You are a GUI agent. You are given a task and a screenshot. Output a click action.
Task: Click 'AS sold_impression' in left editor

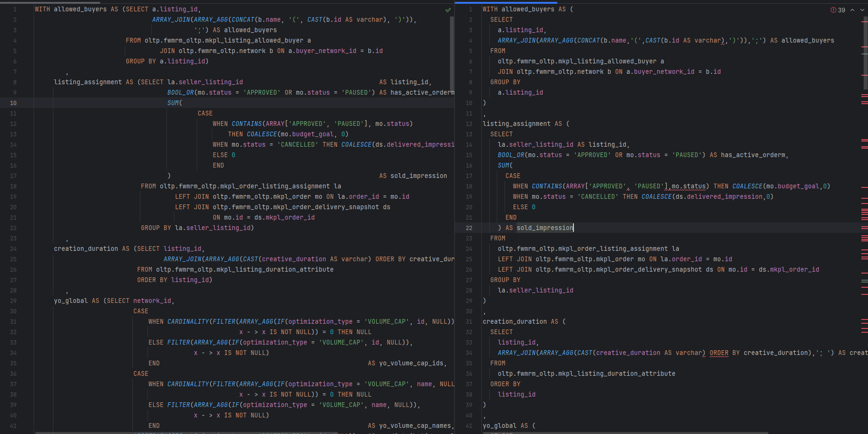click(x=413, y=176)
